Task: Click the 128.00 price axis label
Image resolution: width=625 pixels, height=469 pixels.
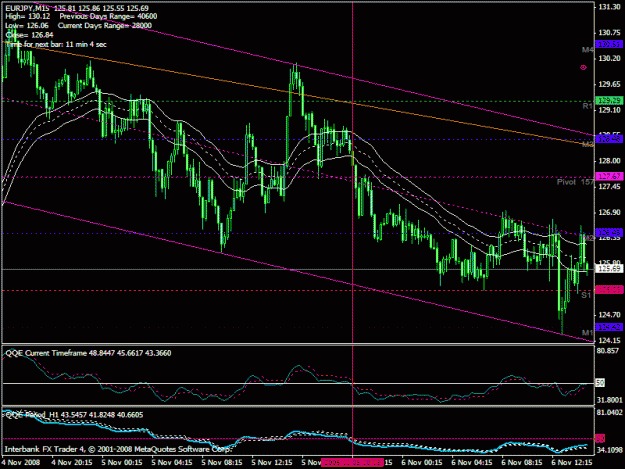Action: pos(610,161)
